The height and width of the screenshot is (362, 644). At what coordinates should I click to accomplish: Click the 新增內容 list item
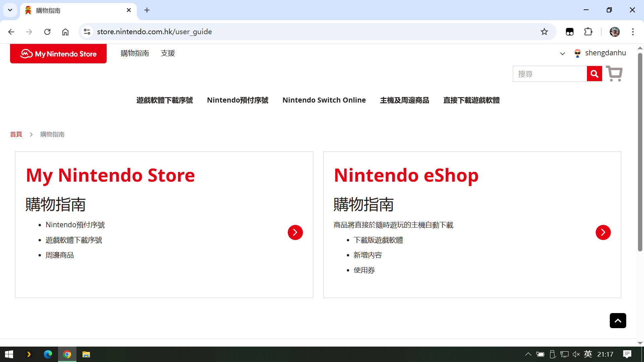click(368, 255)
